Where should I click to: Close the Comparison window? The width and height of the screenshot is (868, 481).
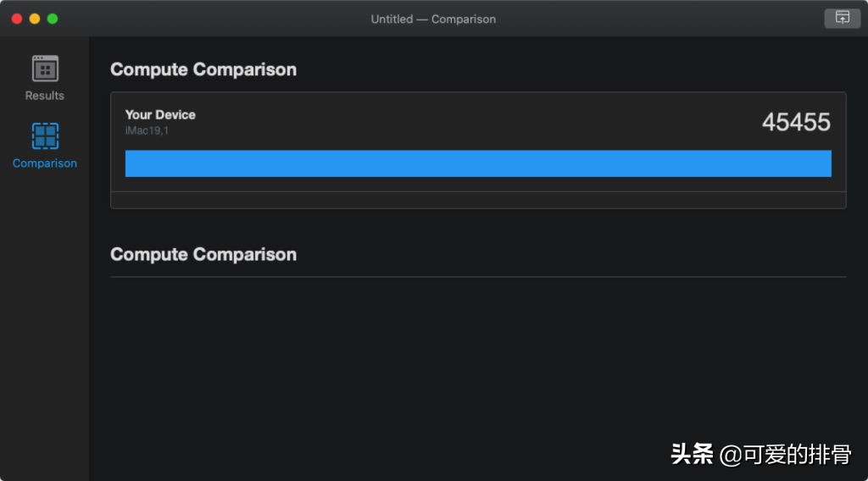click(17, 19)
